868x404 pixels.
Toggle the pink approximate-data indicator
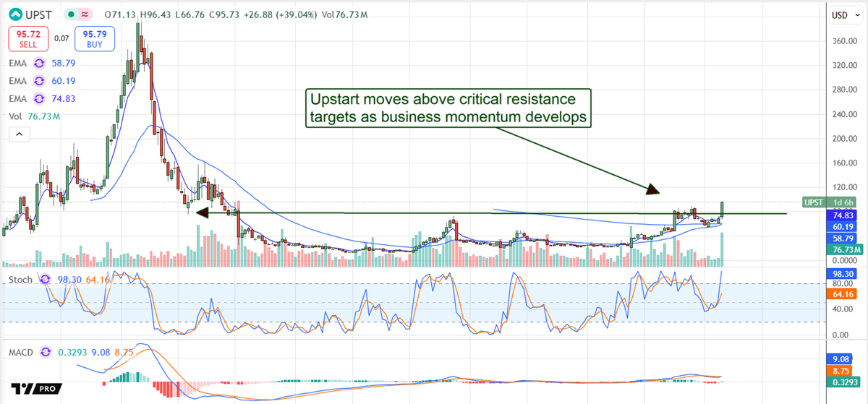[x=86, y=14]
